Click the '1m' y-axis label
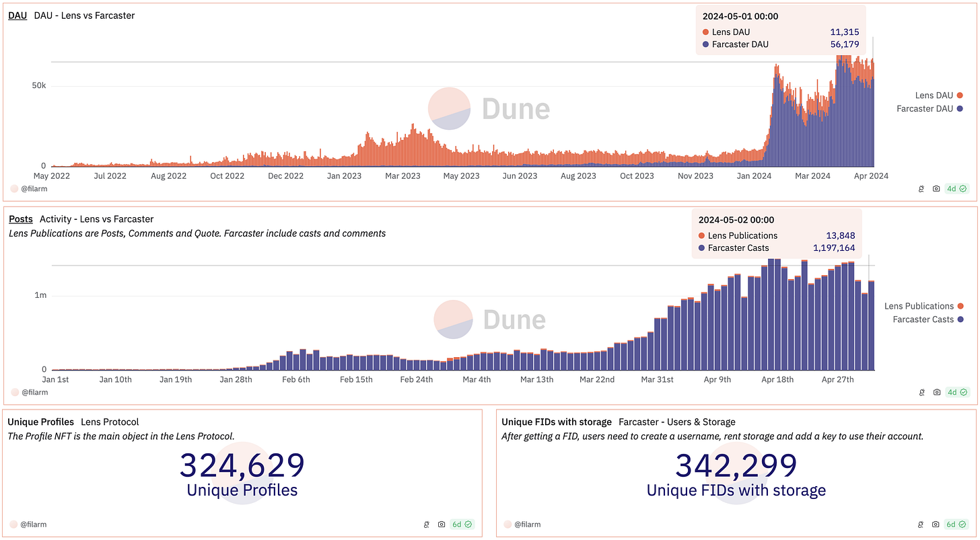The image size is (980, 540). [41, 296]
